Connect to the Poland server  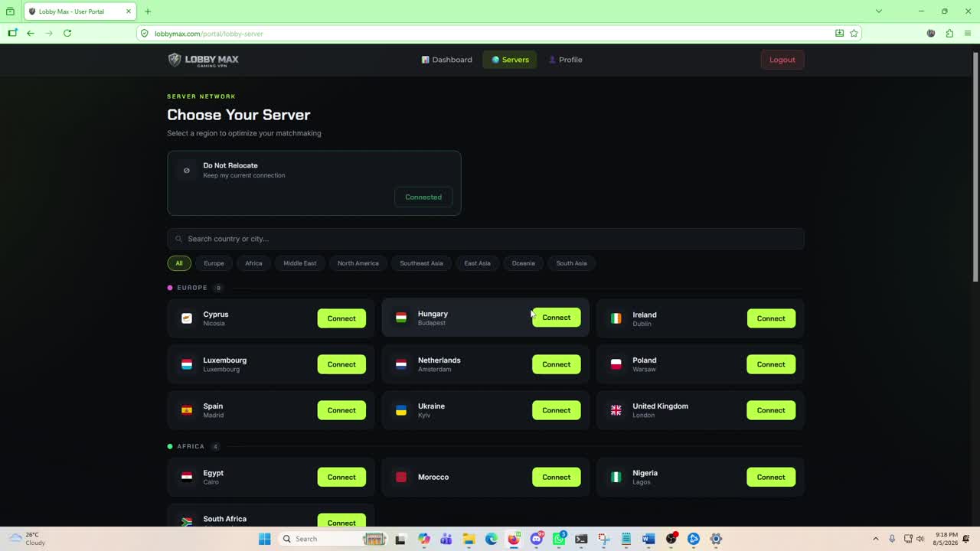(x=771, y=364)
